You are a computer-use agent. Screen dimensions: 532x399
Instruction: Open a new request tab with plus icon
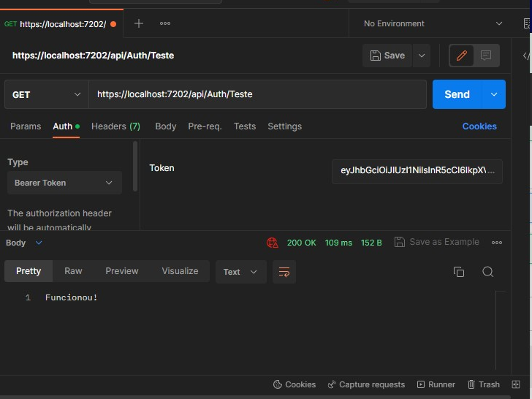tap(138, 23)
